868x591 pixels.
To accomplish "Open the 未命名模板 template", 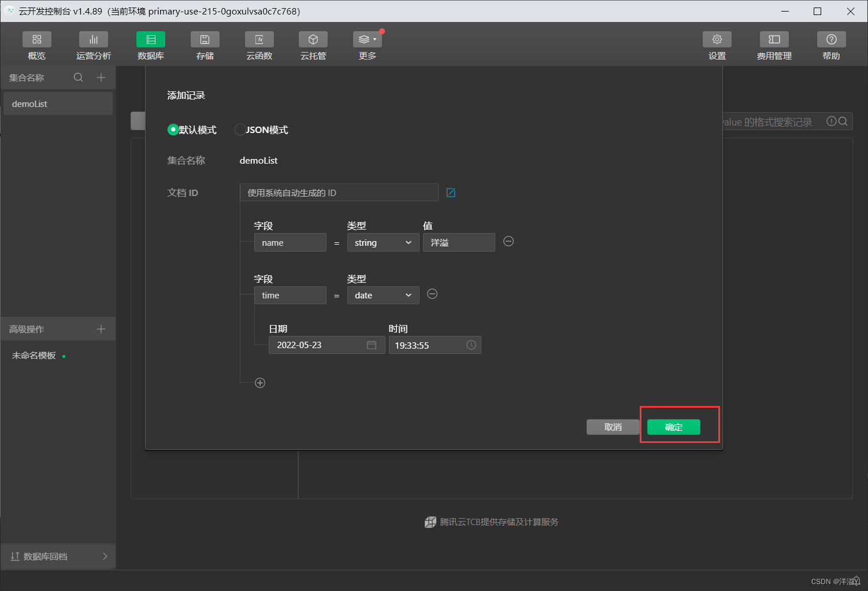I will [34, 356].
